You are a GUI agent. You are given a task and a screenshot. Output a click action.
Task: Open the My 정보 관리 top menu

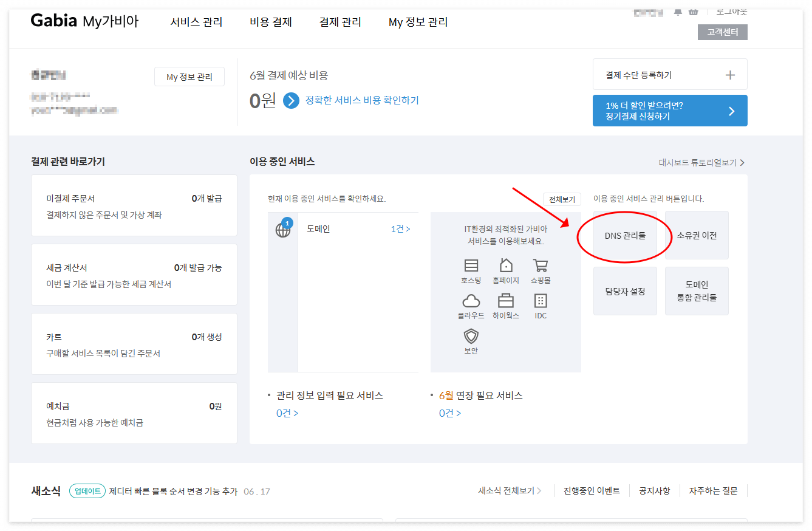418,22
